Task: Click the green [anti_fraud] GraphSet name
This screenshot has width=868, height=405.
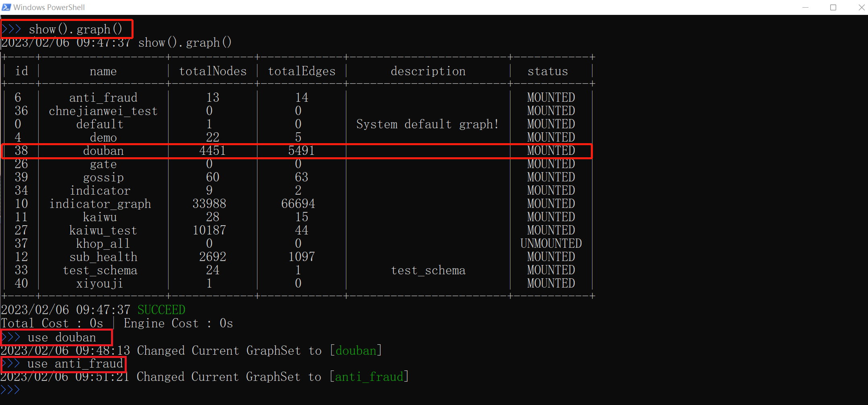Action: (369, 376)
